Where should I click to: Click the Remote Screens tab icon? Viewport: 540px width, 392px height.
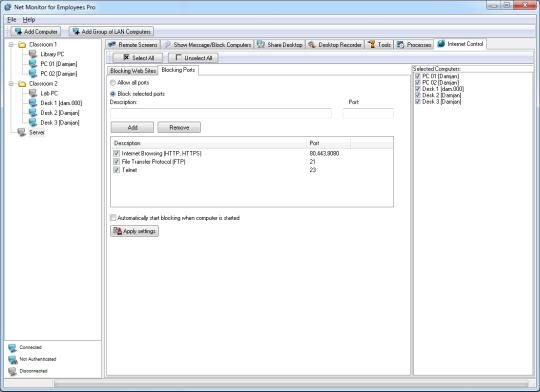[x=112, y=44]
